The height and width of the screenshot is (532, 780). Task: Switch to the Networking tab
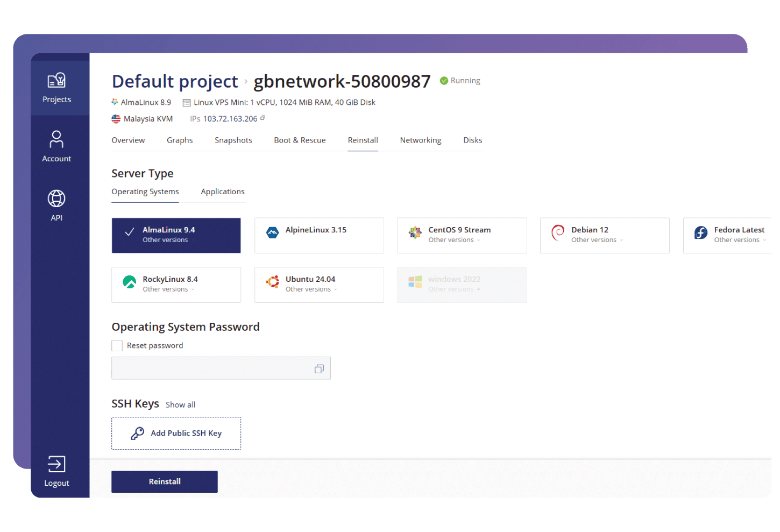pyautogui.click(x=420, y=140)
